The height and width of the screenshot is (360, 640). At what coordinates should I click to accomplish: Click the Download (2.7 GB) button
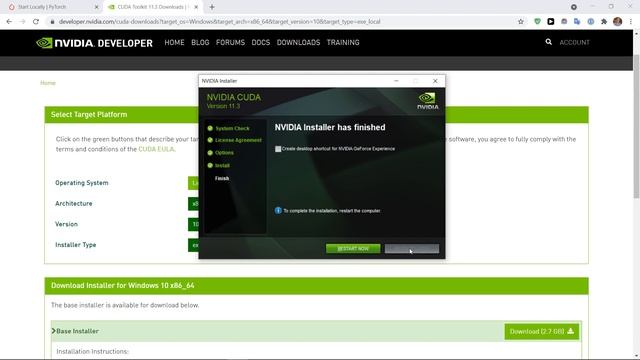click(x=542, y=331)
